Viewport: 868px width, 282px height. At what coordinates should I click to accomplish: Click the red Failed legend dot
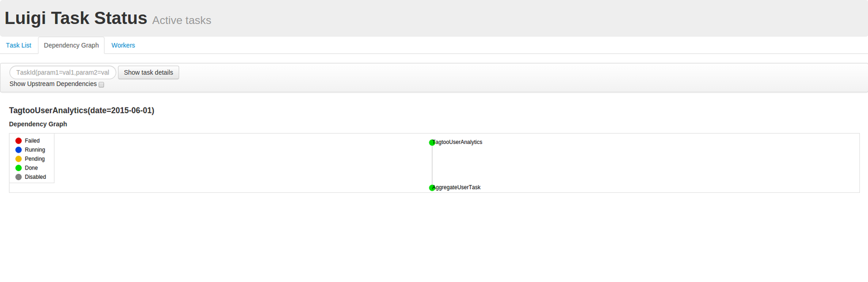coord(18,141)
